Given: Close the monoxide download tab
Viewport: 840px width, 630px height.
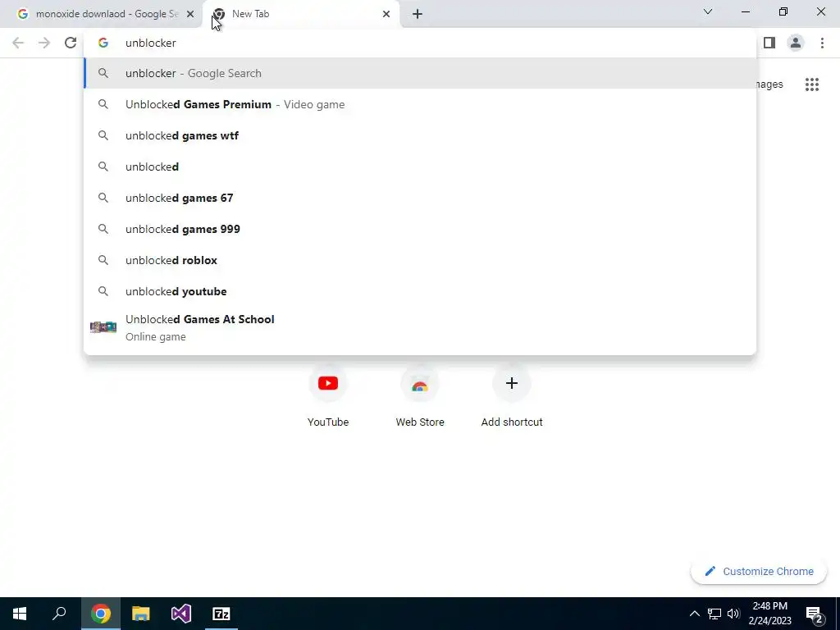Looking at the screenshot, I should 190,14.
